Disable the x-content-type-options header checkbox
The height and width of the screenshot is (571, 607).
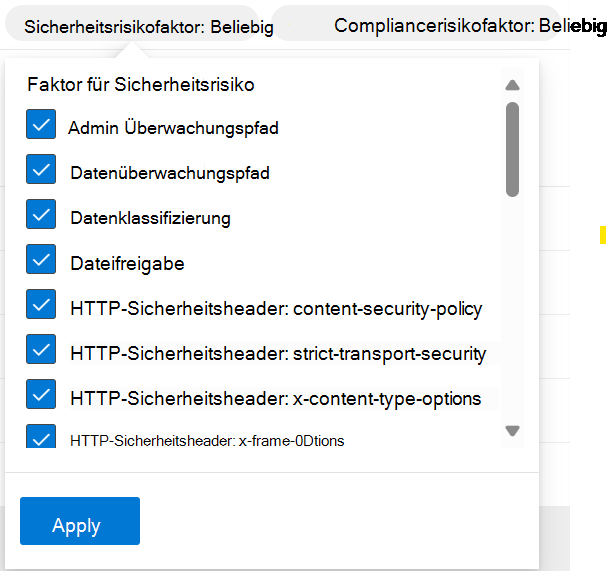coord(41,396)
